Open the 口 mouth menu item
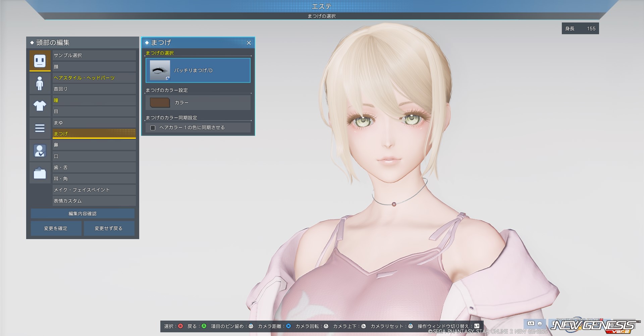 pyautogui.click(x=94, y=156)
